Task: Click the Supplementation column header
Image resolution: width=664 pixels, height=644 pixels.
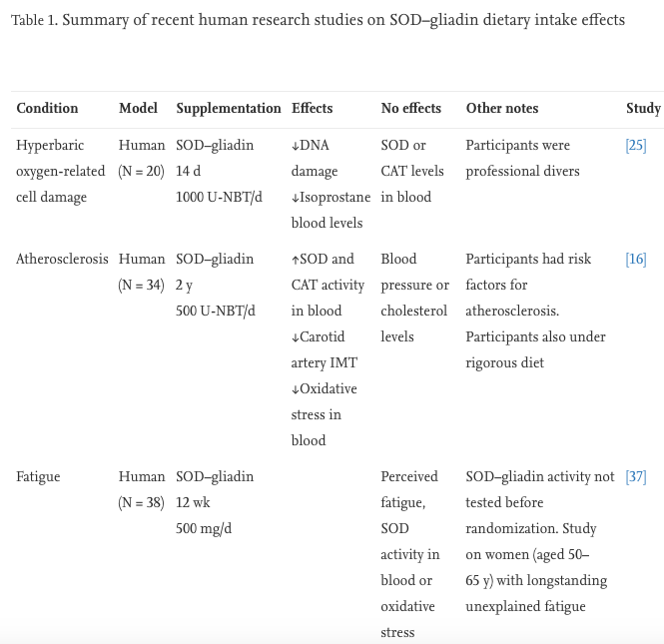Action: tap(229, 108)
